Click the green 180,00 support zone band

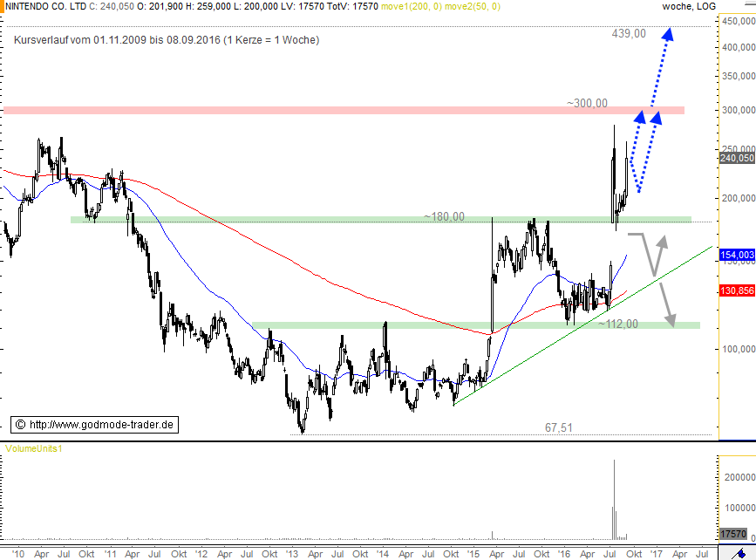(x=381, y=220)
